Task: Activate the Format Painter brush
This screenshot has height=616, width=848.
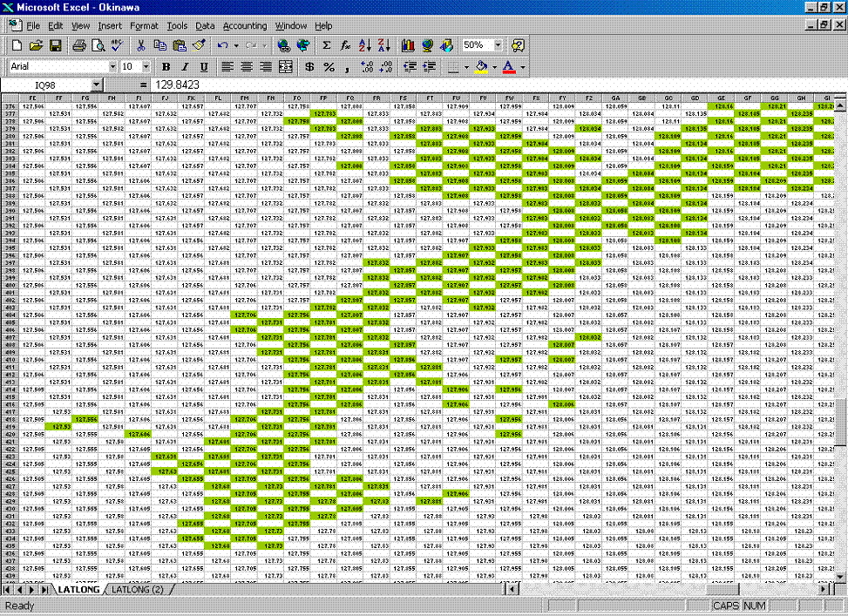Action: point(199,45)
